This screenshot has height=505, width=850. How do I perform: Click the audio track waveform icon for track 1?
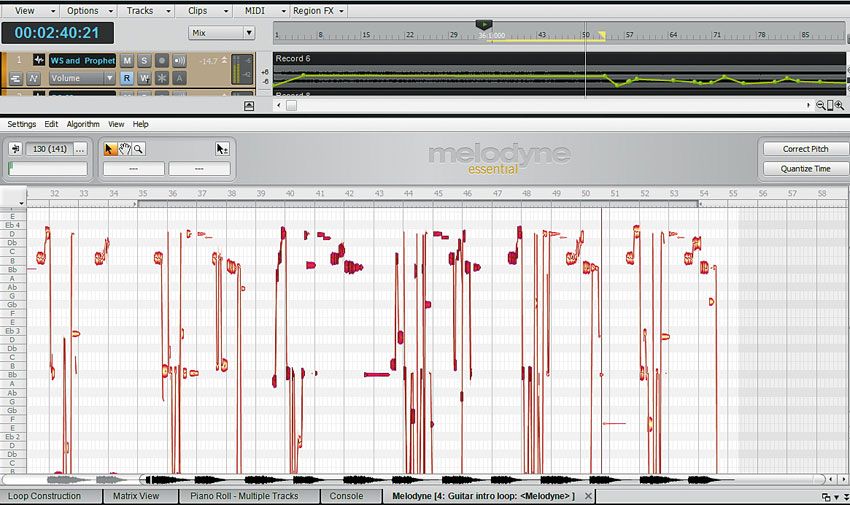(38, 60)
